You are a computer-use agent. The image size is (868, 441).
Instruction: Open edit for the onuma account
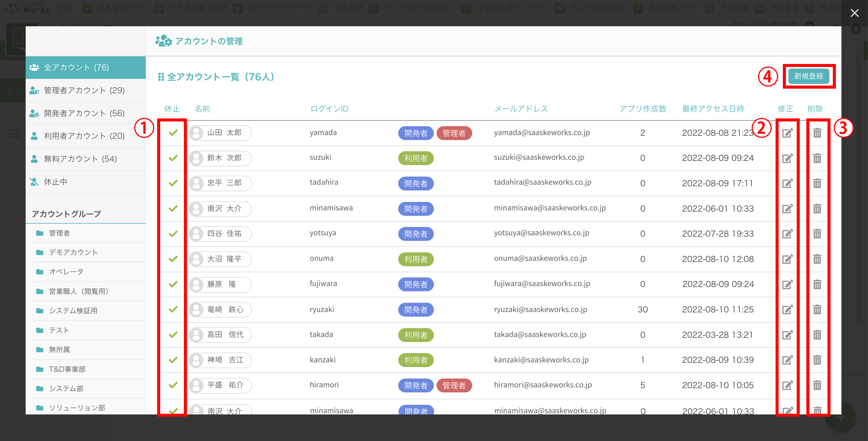[x=787, y=259]
